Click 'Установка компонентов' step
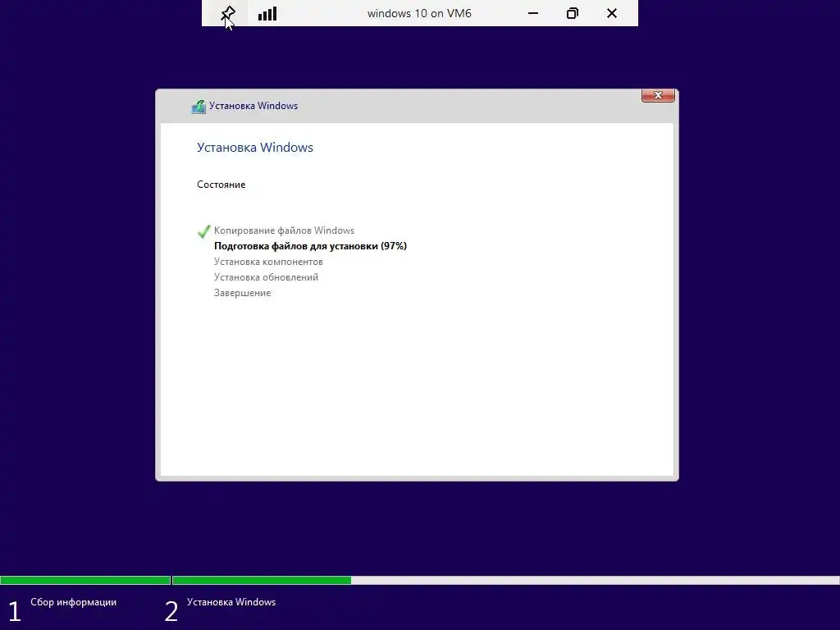The image size is (840, 630). pos(268,262)
